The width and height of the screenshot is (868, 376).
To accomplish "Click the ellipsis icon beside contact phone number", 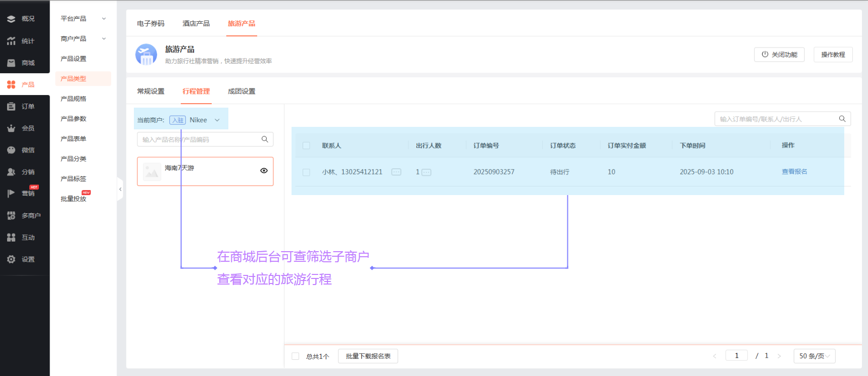I will pyautogui.click(x=396, y=172).
